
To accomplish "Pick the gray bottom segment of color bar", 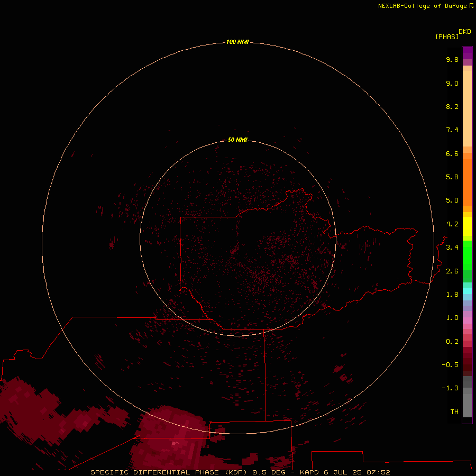I will 467,405.
